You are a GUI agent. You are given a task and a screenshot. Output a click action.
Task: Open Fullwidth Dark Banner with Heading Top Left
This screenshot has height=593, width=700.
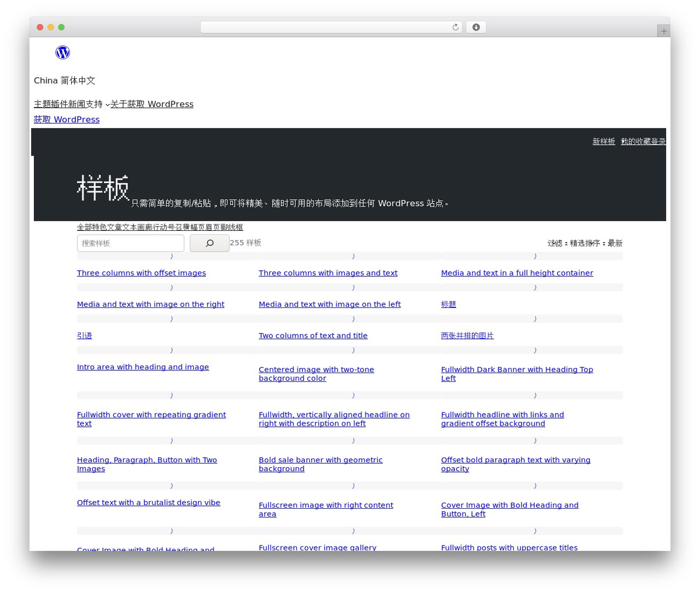tap(517, 374)
